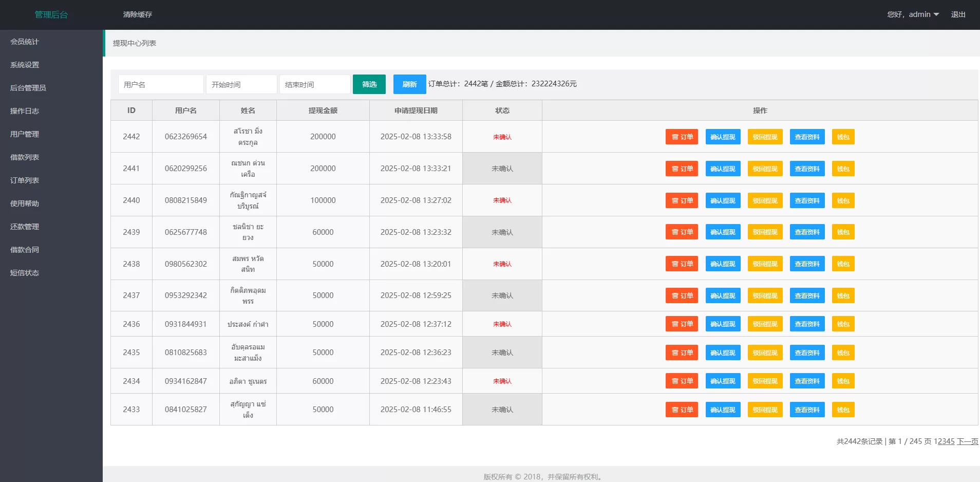The width and height of the screenshot is (980, 482).
Task: Open the 开始时间 date picker
Action: [x=241, y=84]
